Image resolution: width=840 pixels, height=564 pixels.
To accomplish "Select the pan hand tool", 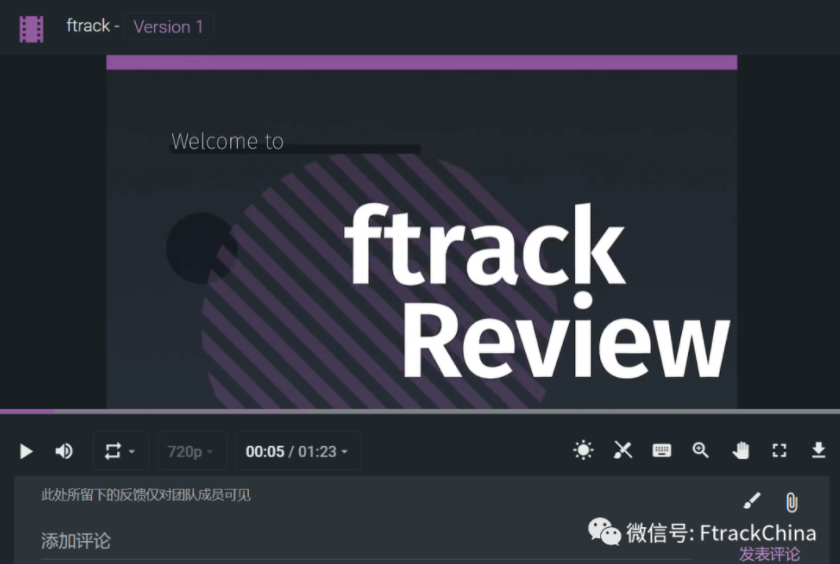I will pos(740,450).
